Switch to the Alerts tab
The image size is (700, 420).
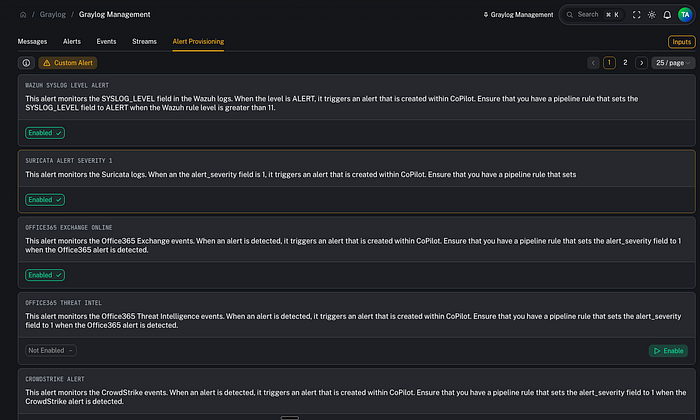72,42
